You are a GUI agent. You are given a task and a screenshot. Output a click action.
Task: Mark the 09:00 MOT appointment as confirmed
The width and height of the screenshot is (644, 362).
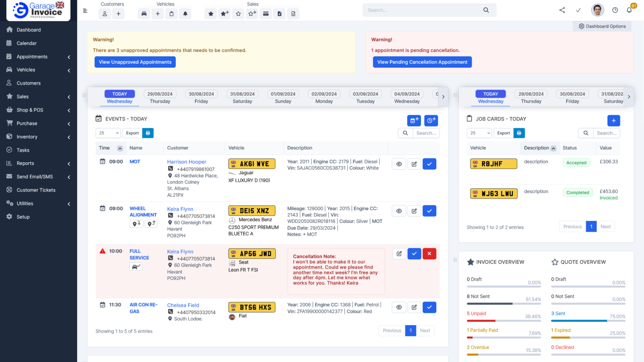pyautogui.click(x=429, y=164)
